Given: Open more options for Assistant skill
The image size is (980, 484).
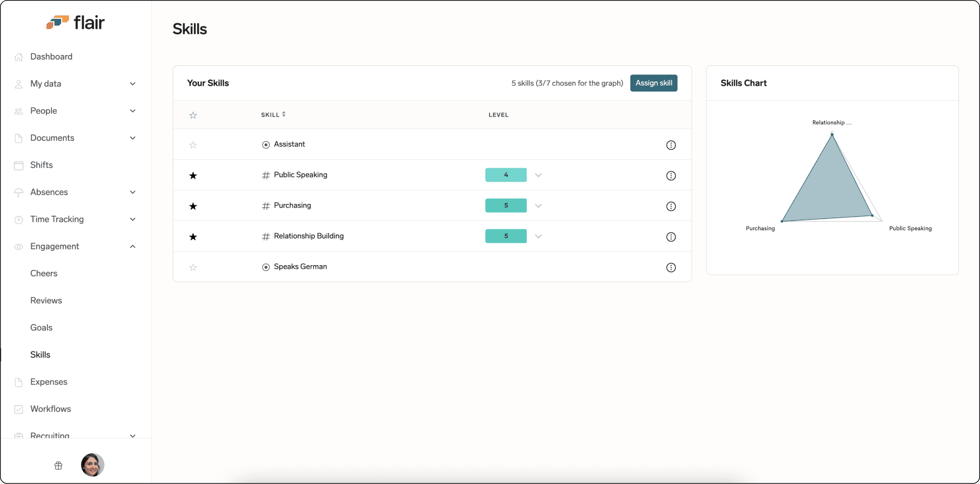Looking at the screenshot, I should click(671, 145).
